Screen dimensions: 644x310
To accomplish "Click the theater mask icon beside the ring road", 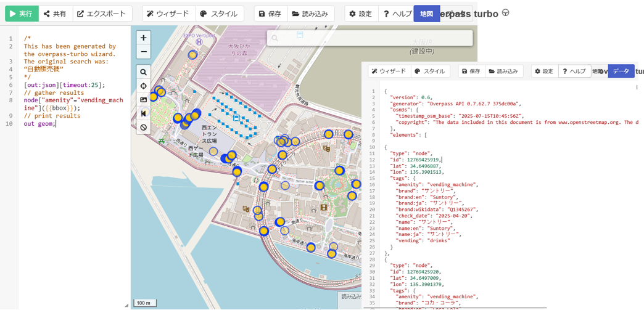I will 246,208.
